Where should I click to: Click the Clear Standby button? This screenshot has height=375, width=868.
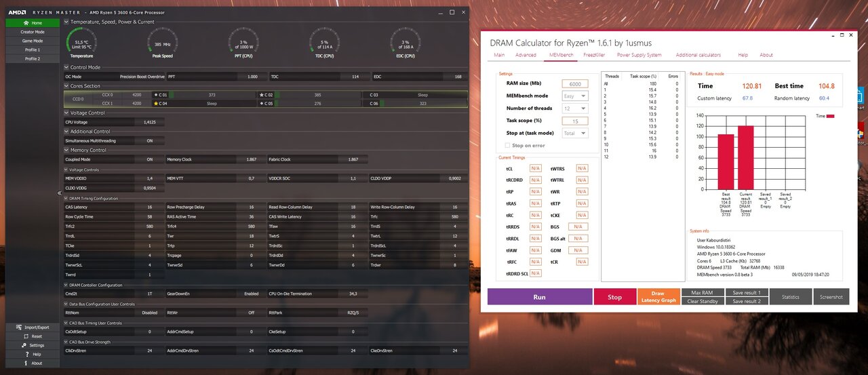(703, 301)
